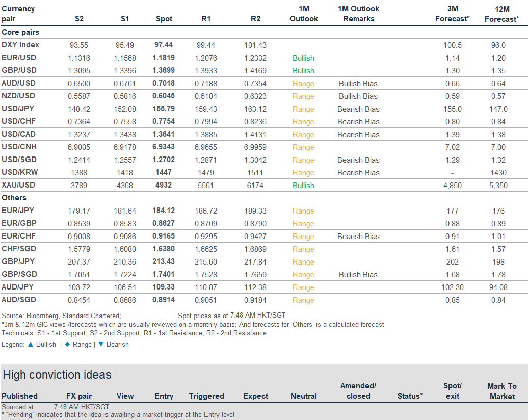Click the Bearish down-triangle legend icon
This screenshot has width=528, height=420.
click(100, 344)
